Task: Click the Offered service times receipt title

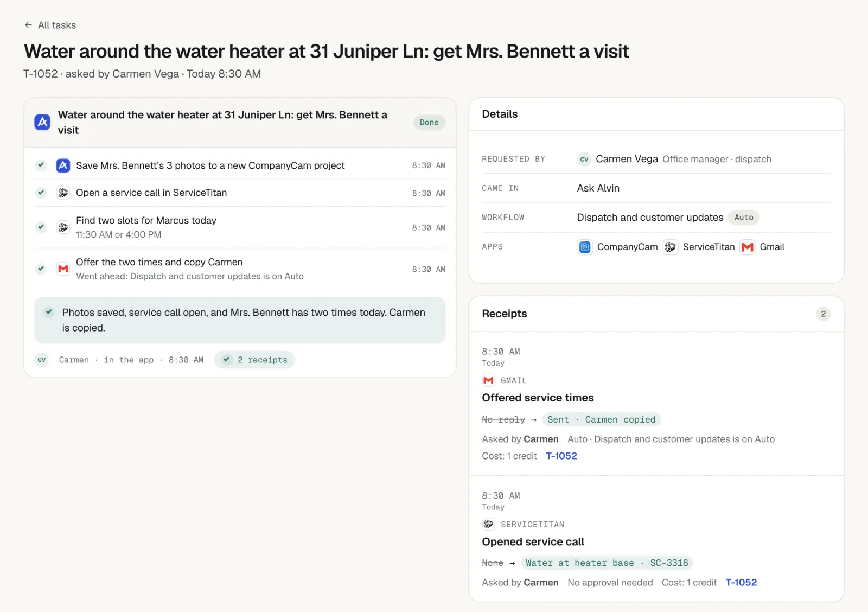Action: [x=538, y=398]
